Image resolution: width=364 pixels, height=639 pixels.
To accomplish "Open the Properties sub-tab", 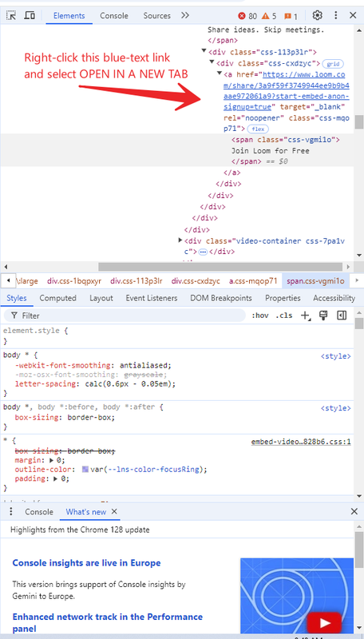I will pyautogui.click(x=283, y=298).
